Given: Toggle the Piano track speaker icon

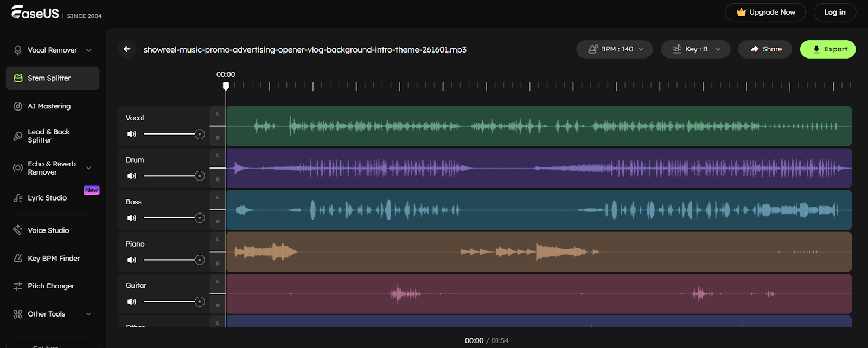Looking at the screenshot, I should click(x=132, y=260).
